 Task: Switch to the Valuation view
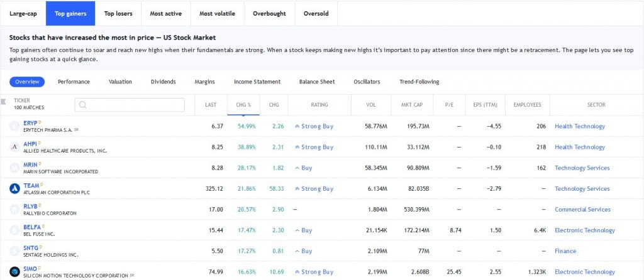coord(120,82)
